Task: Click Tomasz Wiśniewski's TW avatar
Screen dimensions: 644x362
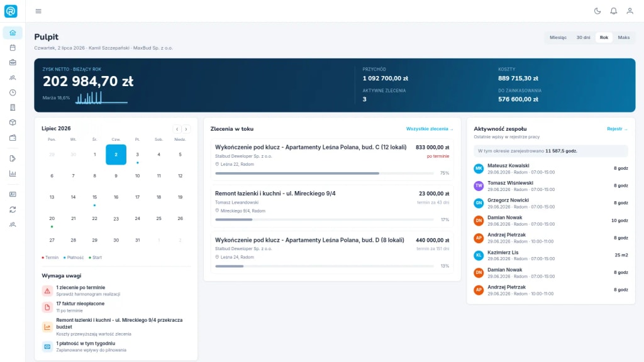Action: tap(479, 186)
